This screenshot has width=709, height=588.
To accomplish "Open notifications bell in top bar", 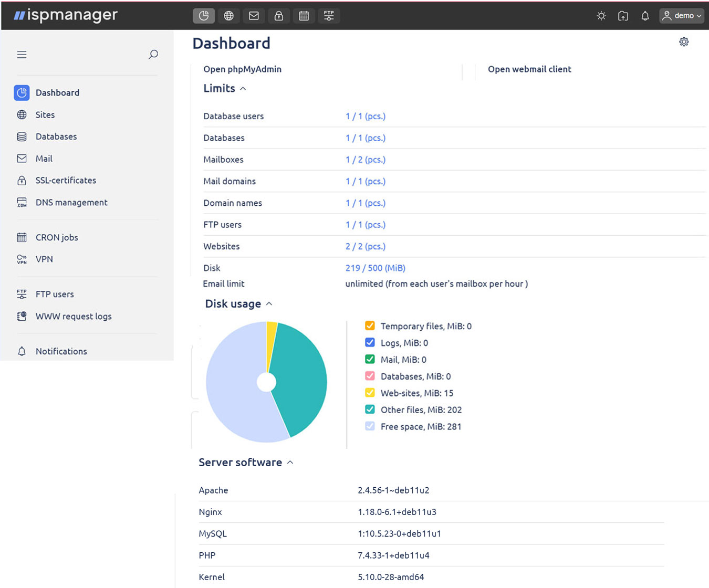I will click(645, 16).
